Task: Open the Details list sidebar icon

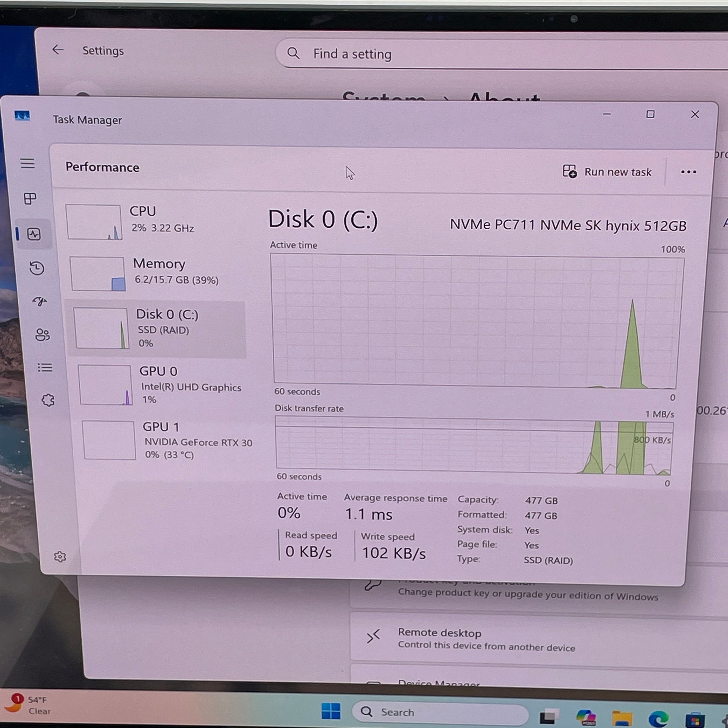Action: click(x=45, y=367)
